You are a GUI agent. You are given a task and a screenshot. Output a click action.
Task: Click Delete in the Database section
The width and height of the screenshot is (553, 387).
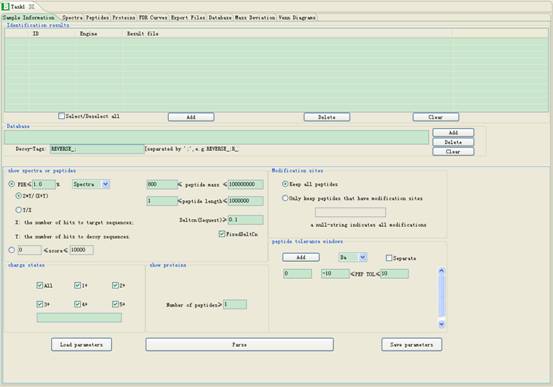click(453, 142)
